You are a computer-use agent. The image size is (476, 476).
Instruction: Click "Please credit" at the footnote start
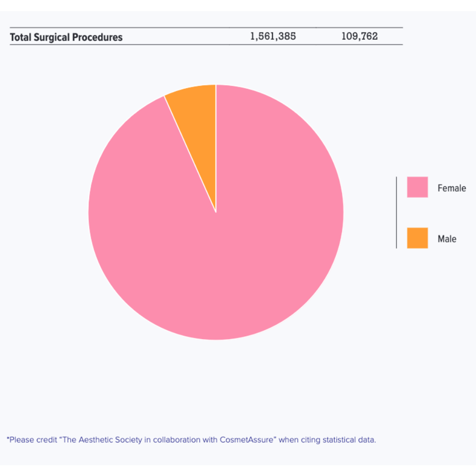pos(33,440)
